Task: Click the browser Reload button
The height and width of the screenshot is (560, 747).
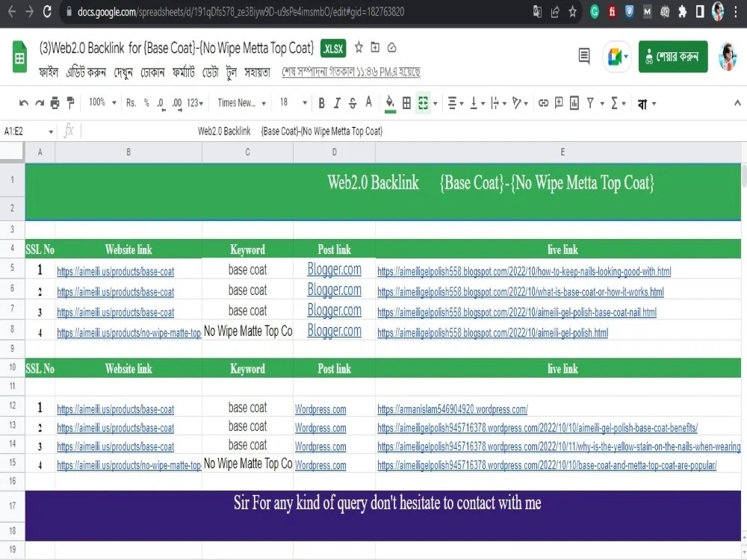Action: (46, 11)
